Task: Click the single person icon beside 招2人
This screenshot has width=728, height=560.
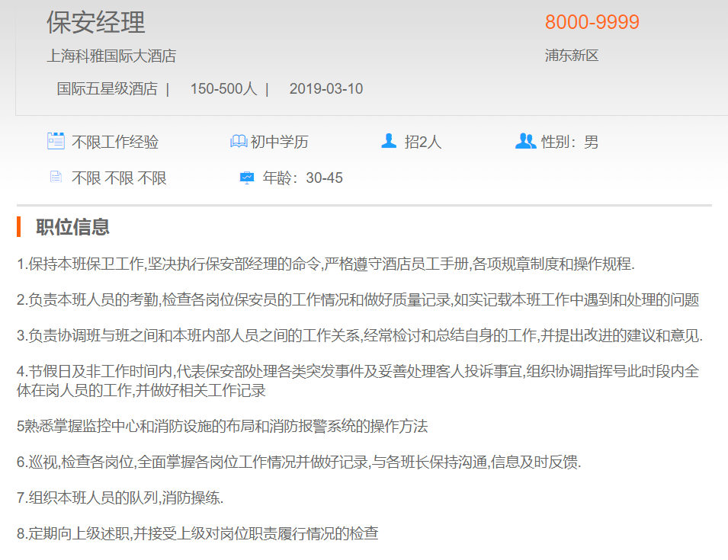Action: pos(389,141)
